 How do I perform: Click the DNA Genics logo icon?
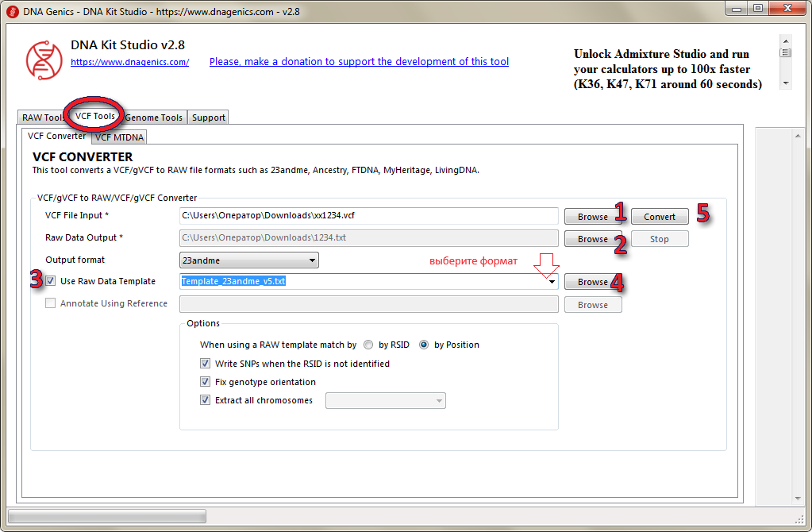click(44, 60)
